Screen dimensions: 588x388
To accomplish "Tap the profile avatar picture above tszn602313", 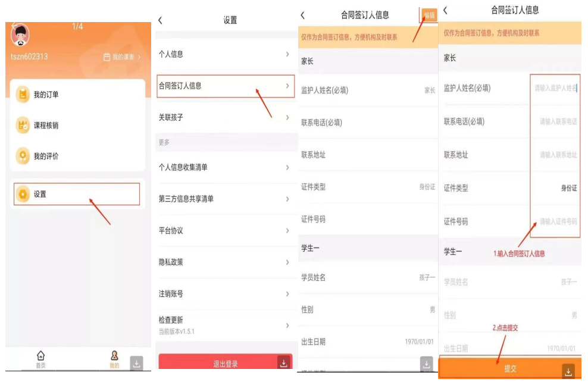I will [20, 35].
